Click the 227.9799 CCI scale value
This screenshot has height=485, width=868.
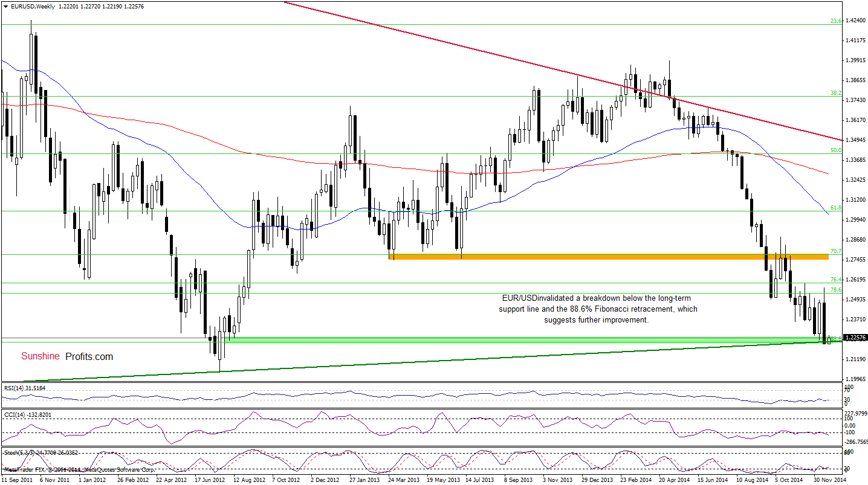point(856,414)
